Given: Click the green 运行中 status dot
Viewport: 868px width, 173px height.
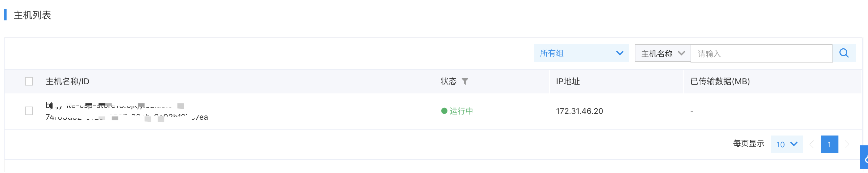Looking at the screenshot, I should tap(444, 111).
